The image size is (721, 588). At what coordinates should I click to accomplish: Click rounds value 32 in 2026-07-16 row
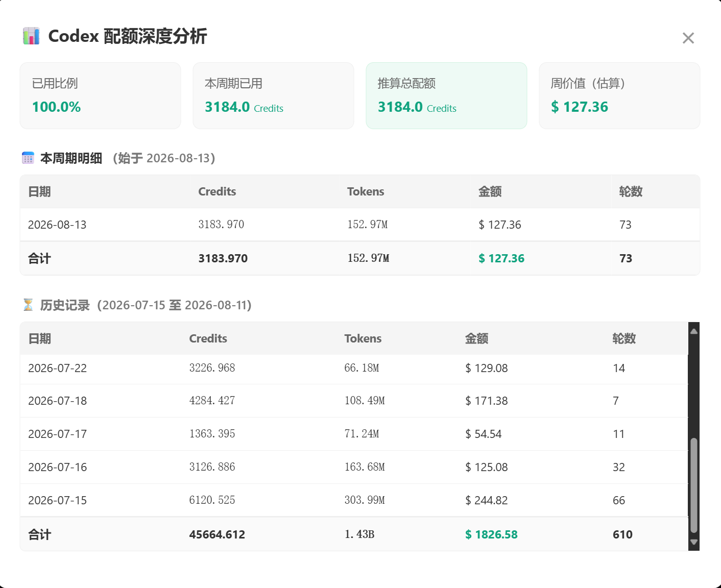pos(619,468)
